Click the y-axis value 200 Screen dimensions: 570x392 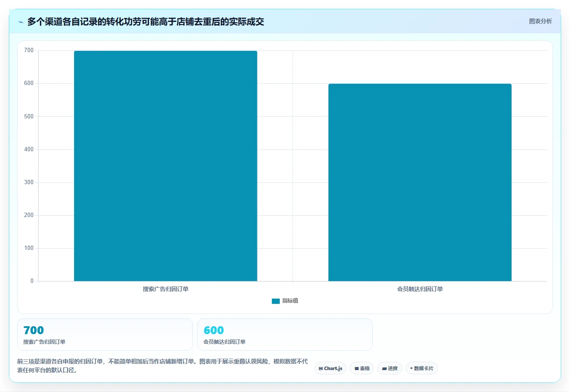tap(29, 215)
